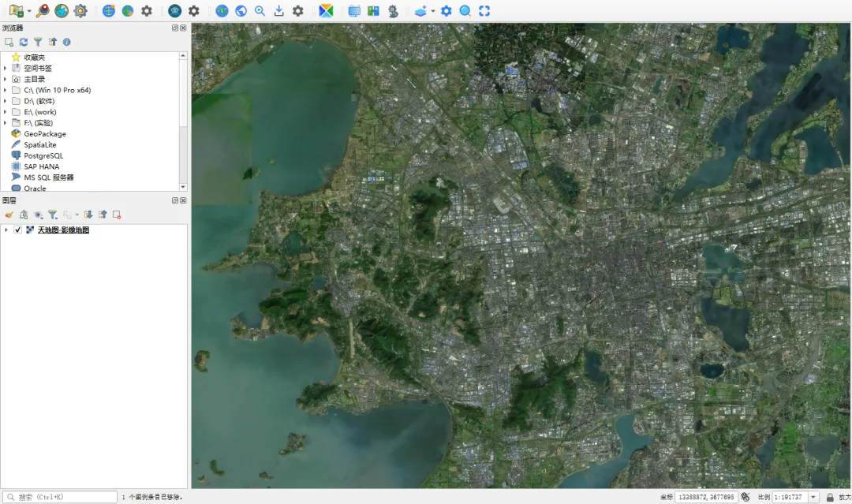The height and width of the screenshot is (504, 852).
Task: Click the green and blue earth globe icon
Action: click(128, 11)
